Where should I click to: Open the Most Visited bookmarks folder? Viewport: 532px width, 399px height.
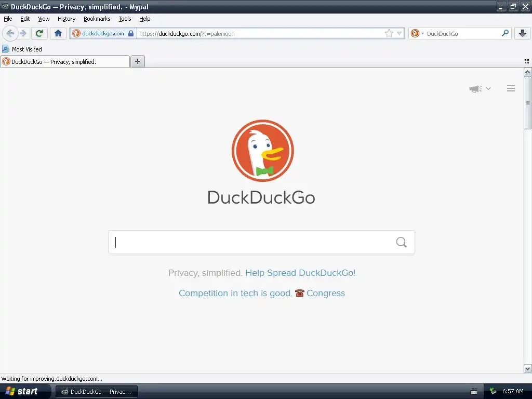[x=22, y=49]
